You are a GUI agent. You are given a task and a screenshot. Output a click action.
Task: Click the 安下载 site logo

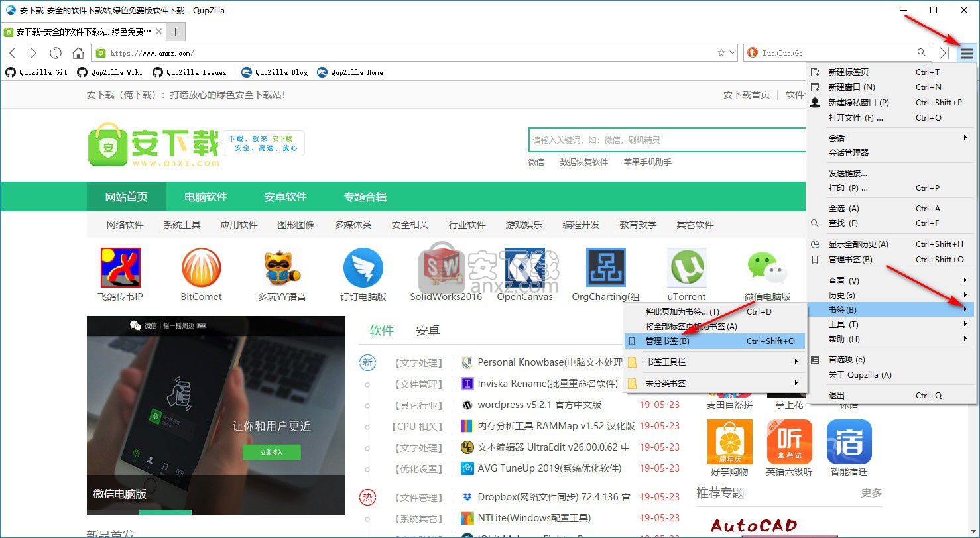153,144
